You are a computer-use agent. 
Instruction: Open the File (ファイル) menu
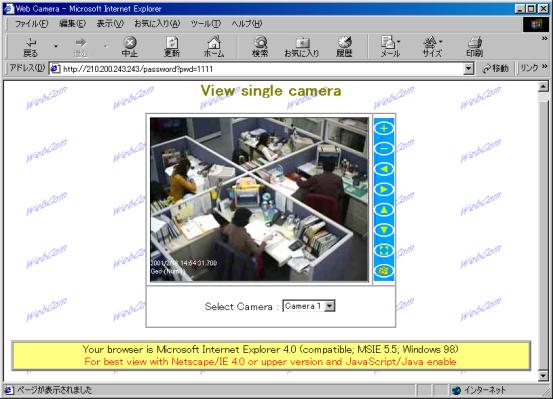click(x=31, y=24)
